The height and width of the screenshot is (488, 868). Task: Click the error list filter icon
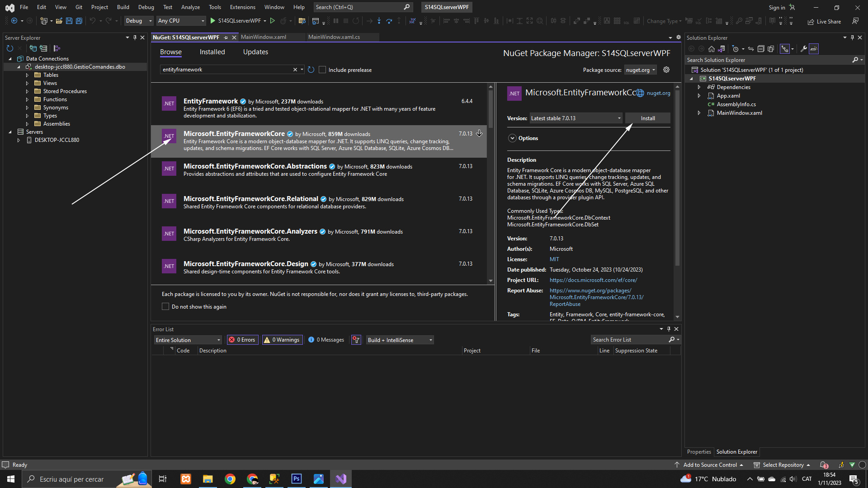coord(356,340)
